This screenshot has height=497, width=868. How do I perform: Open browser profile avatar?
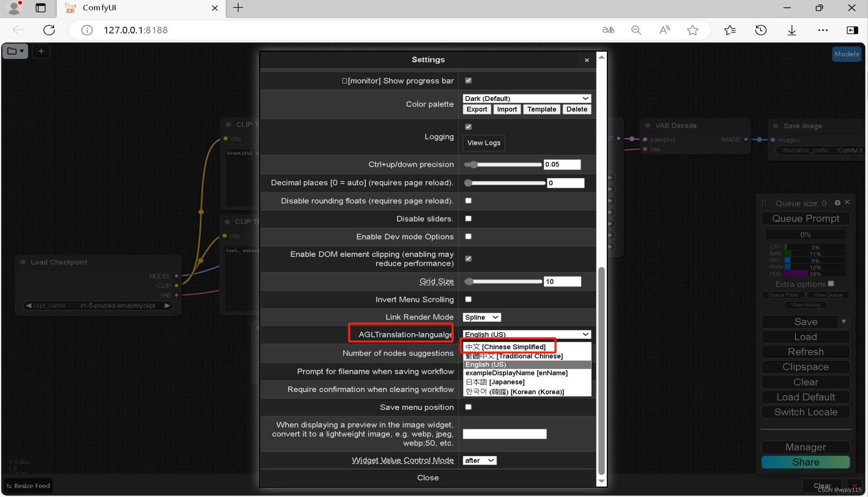tap(15, 8)
